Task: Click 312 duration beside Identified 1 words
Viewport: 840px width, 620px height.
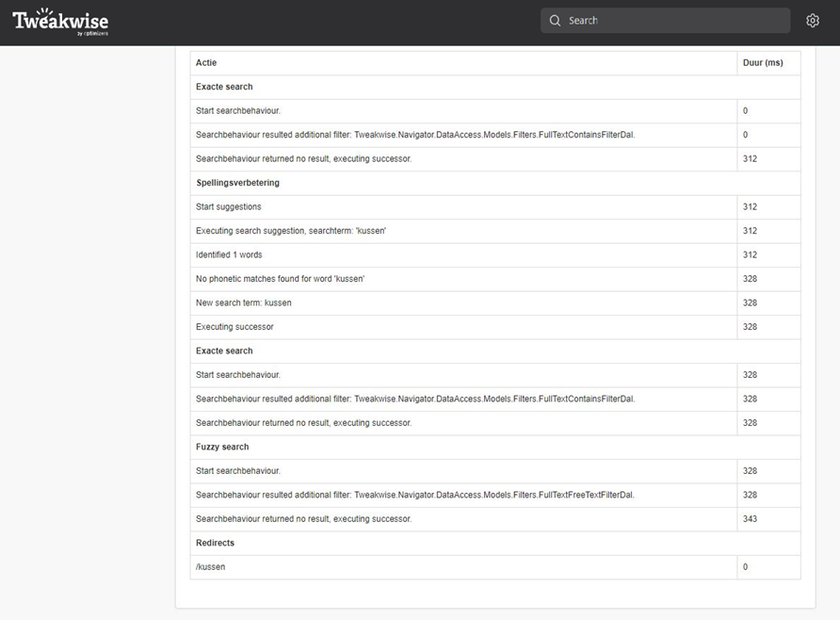Action: click(750, 255)
